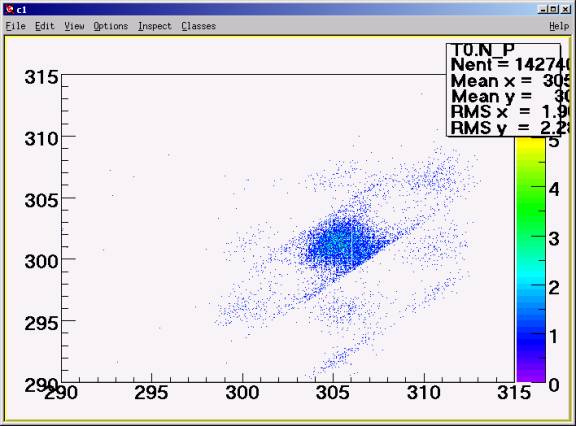Click the y-axis label 310

coord(41,139)
